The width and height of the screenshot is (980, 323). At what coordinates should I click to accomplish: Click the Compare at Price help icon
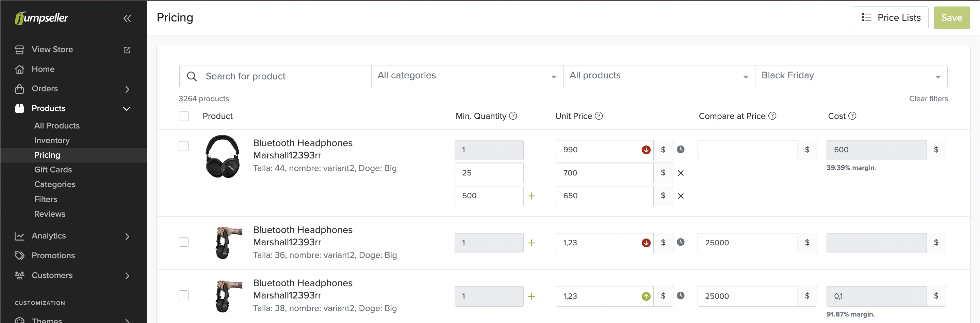(772, 116)
